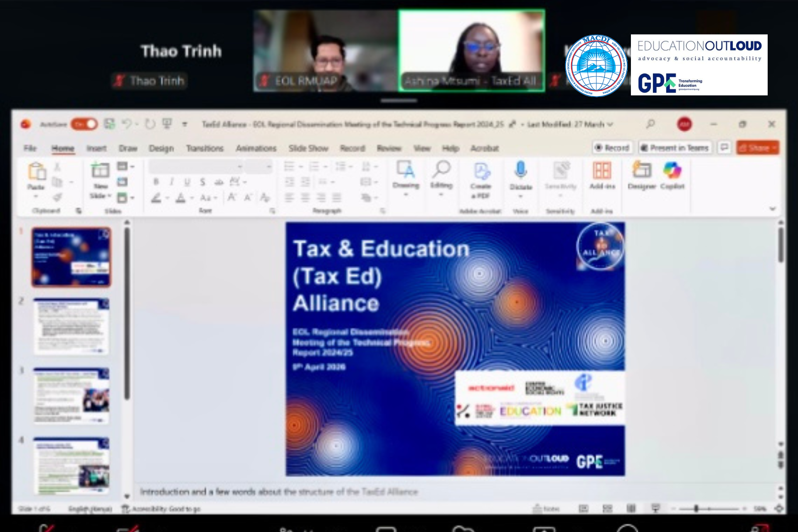Open the Slide Show tab
Viewport: 798px width, 532px height.
tap(308, 148)
